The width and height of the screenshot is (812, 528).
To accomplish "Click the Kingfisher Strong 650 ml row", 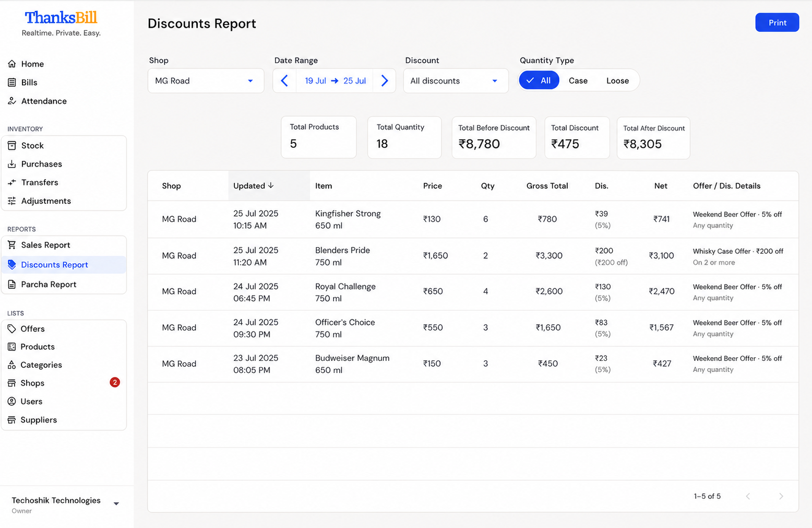I will coord(473,219).
